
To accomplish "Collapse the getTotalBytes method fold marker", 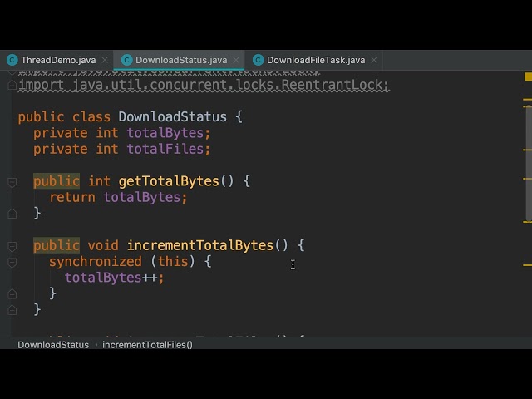I will point(12,182).
